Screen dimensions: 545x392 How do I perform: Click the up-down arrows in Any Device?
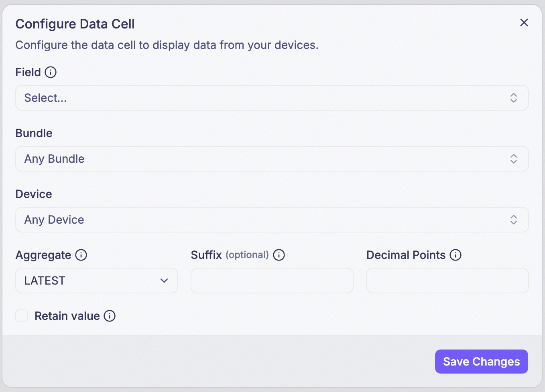514,220
